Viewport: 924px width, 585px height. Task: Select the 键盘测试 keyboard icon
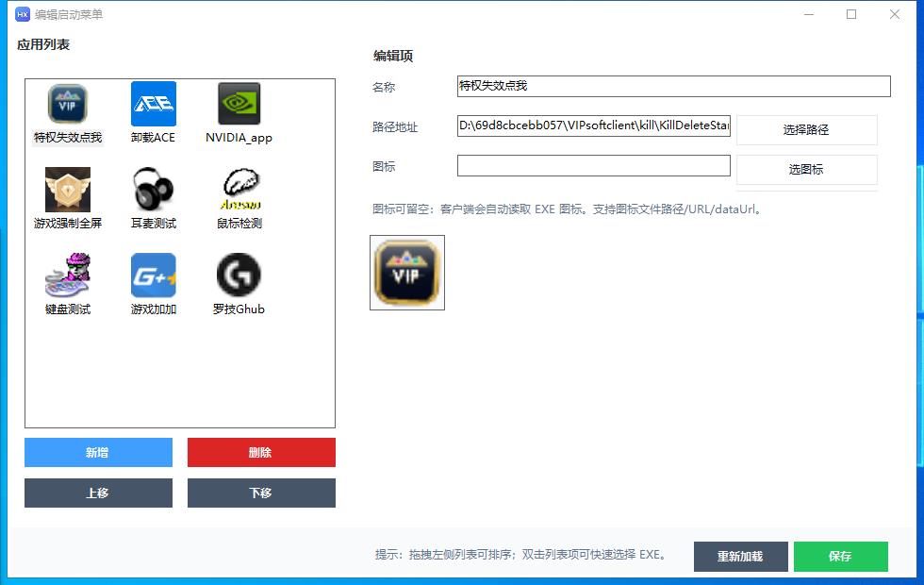(x=68, y=275)
